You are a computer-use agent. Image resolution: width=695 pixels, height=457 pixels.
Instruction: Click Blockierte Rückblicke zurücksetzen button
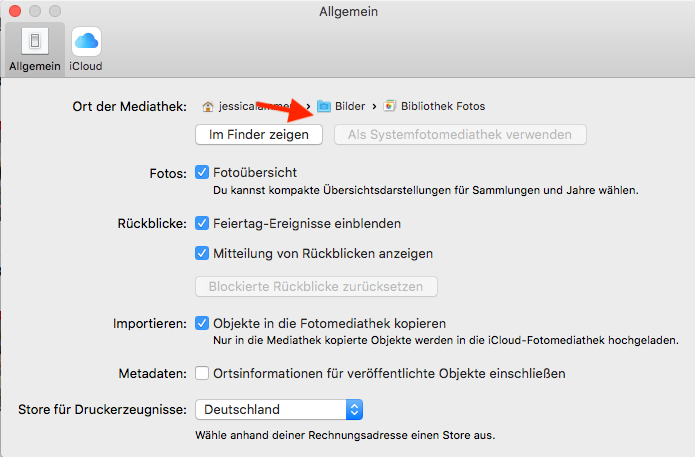point(316,286)
